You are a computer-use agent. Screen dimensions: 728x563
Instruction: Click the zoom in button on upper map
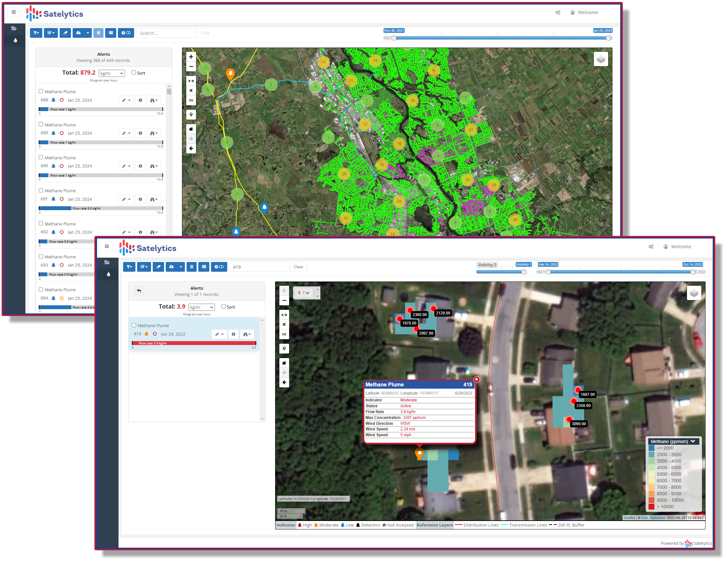point(191,57)
